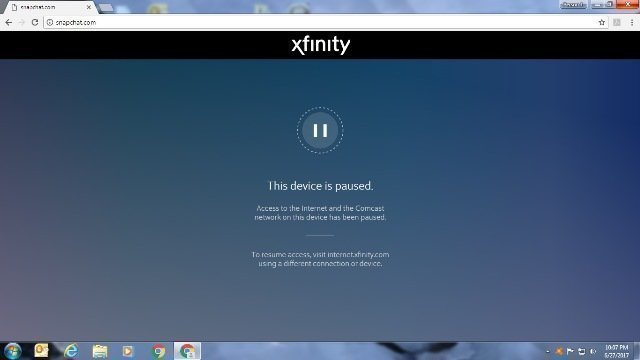
Task: Click the xfinity logo in the header
Action: pos(320,44)
